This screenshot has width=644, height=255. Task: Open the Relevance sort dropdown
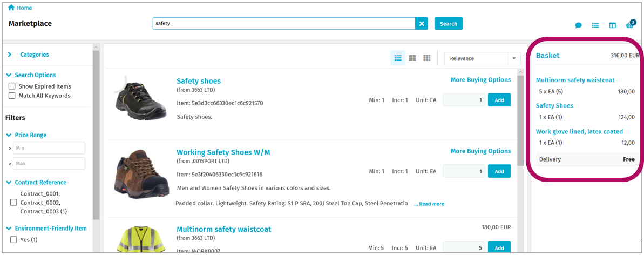[482, 58]
